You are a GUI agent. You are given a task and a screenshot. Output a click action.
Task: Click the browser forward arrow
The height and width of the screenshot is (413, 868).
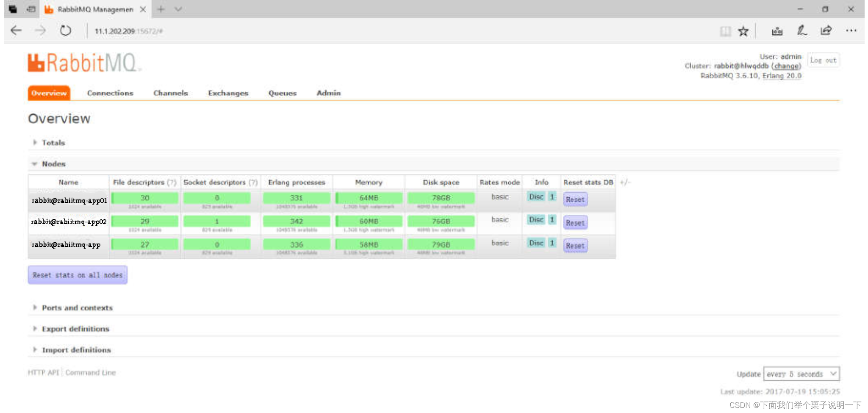41,30
